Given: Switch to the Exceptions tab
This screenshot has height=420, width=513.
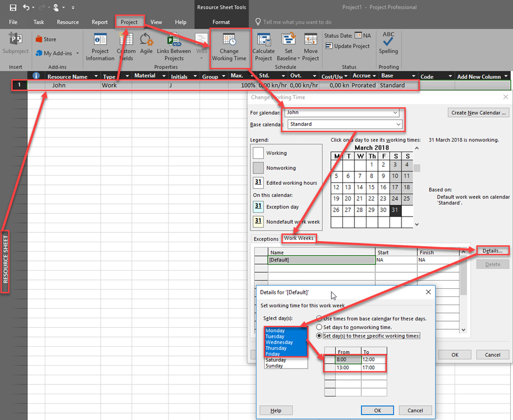Looking at the screenshot, I should [266, 239].
